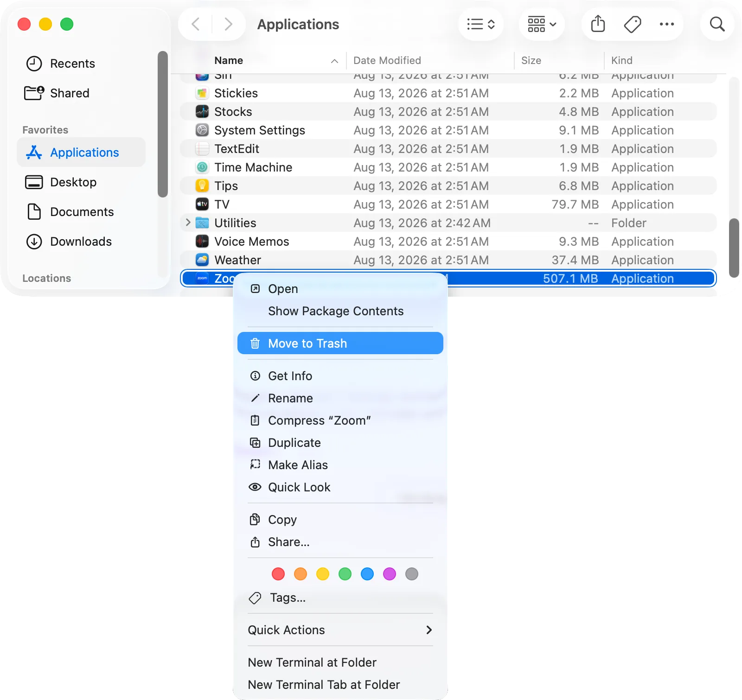Click the Utilities folder icon

[202, 223]
